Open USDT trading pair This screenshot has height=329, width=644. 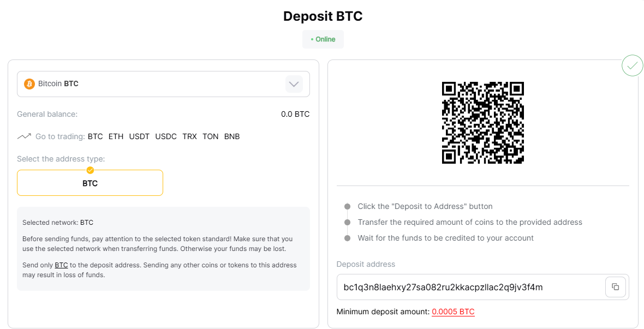coord(139,136)
